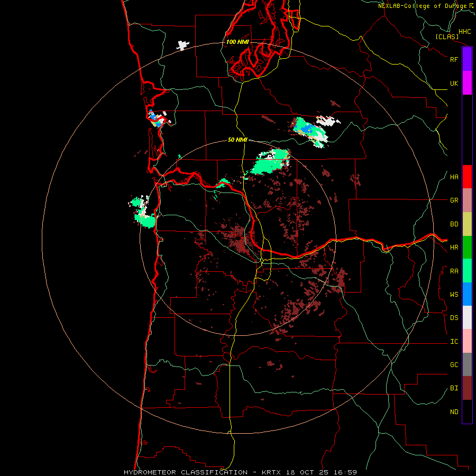Click the HYDROMETEOR CLASSIFICATION title text
The image size is (476, 476).
[x=186, y=472]
